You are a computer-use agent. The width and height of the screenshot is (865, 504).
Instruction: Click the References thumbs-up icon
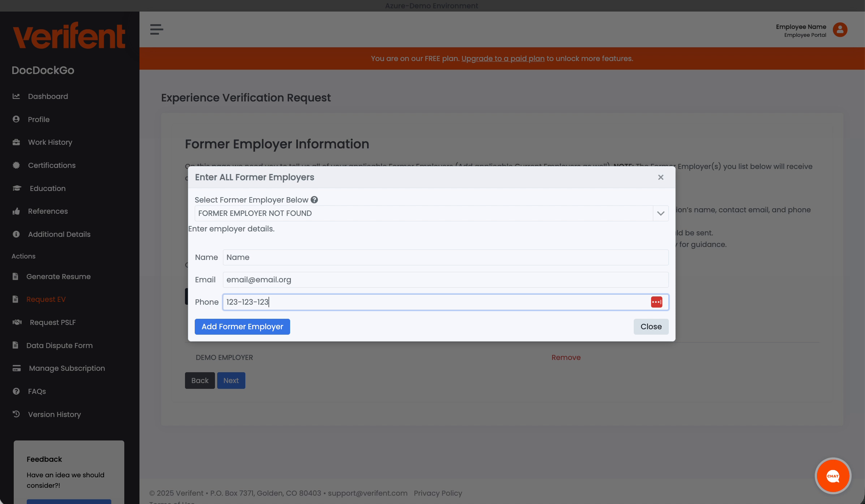[x=17, y=211]
